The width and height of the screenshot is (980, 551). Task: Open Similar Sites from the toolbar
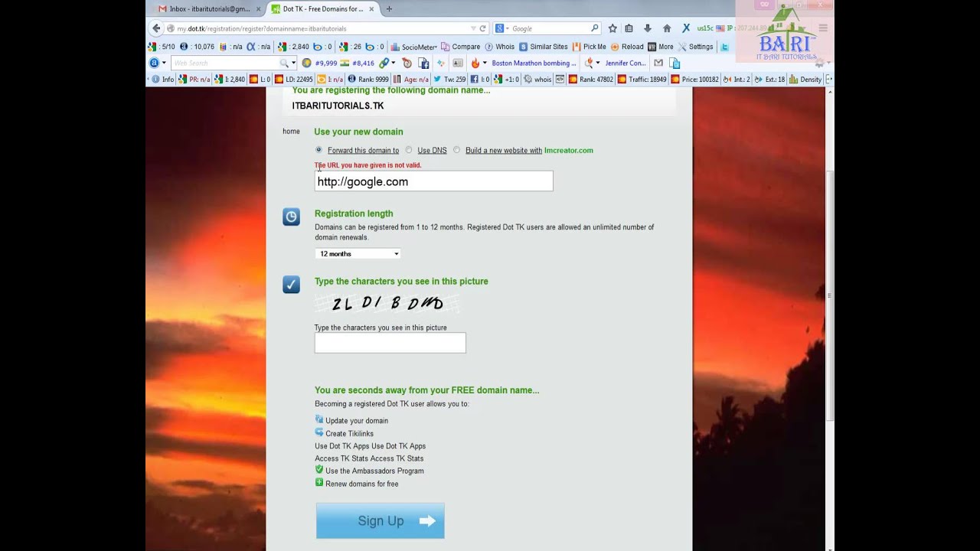(x=544, y=47)
